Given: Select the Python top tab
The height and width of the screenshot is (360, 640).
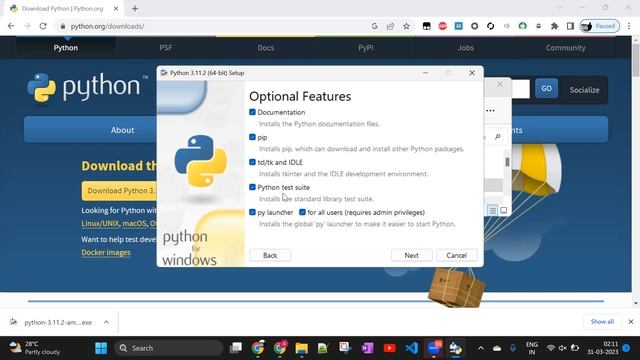Looking at the screenshot, I should (66, 48).
